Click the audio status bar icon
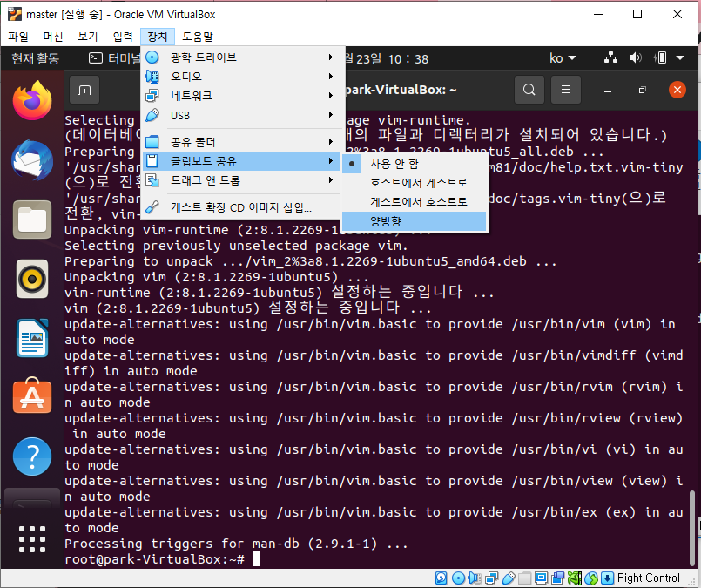This screenshot has width=701, height=588. (x=475, y=578)
